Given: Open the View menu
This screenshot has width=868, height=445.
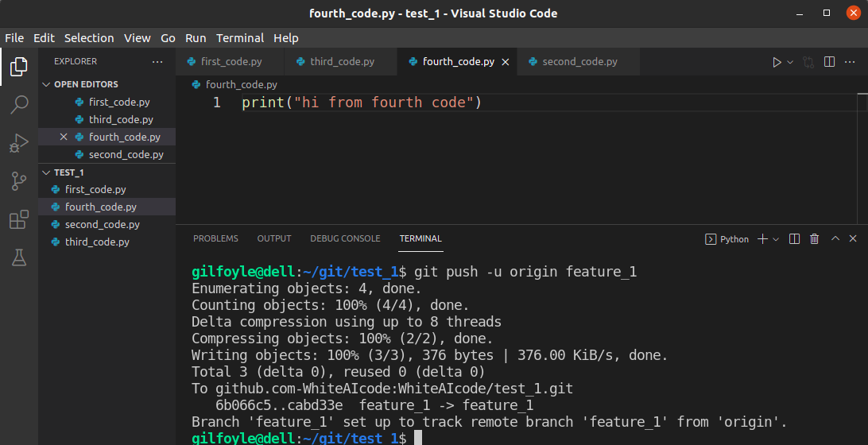Looking at the screenshot, I should coord(138,37).
